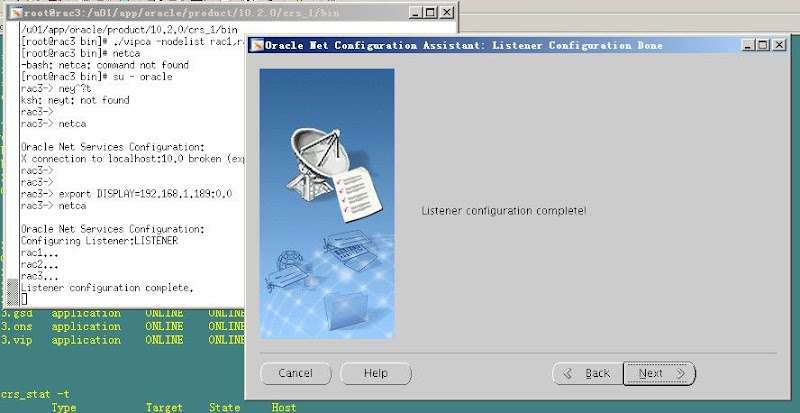The image size is (800, 413).
Task: Click the 'X connection to localhost:10.0 broken' line
Action: coord(133,159)
